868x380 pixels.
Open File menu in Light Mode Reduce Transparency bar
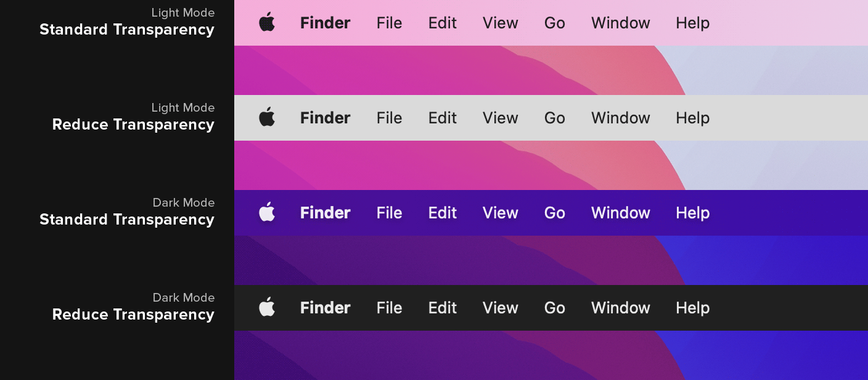coord(389,118)
